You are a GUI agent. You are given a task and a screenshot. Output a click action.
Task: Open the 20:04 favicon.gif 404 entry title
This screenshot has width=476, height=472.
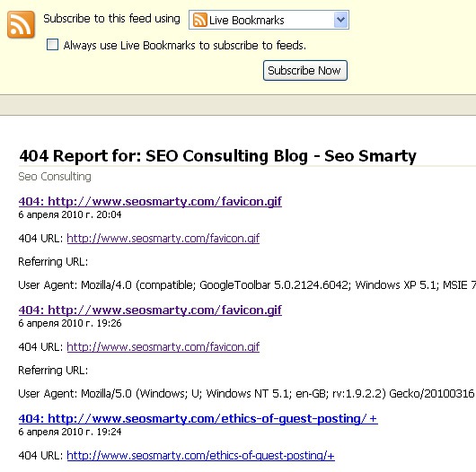(x=150, y=201)
